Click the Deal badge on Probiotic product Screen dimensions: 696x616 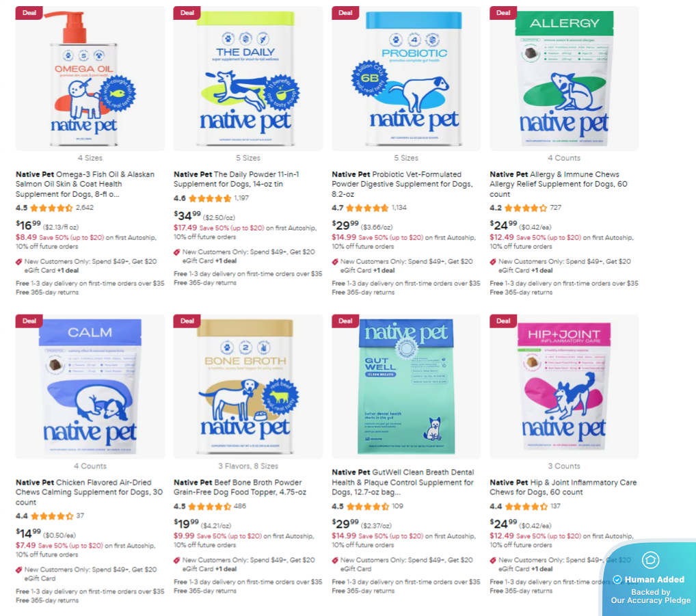345,13
